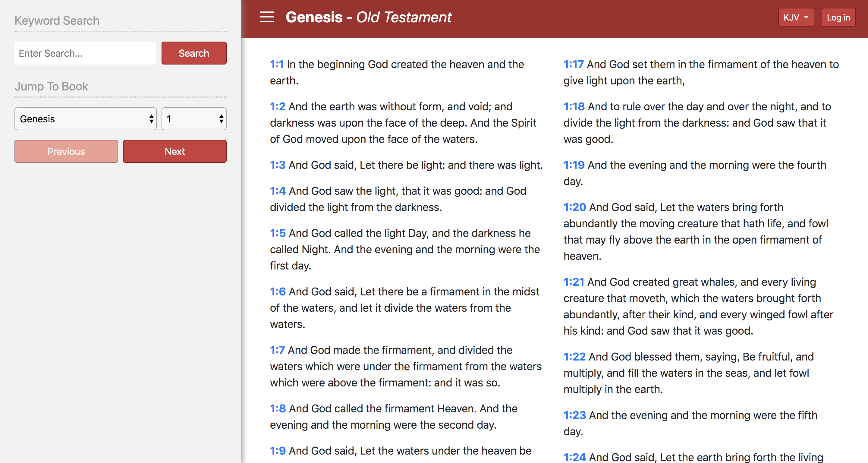Image resolution: width=868 pixels, height=463 pixels.
Task: Click the Jump To Book heading
Action: coord(51,87)
